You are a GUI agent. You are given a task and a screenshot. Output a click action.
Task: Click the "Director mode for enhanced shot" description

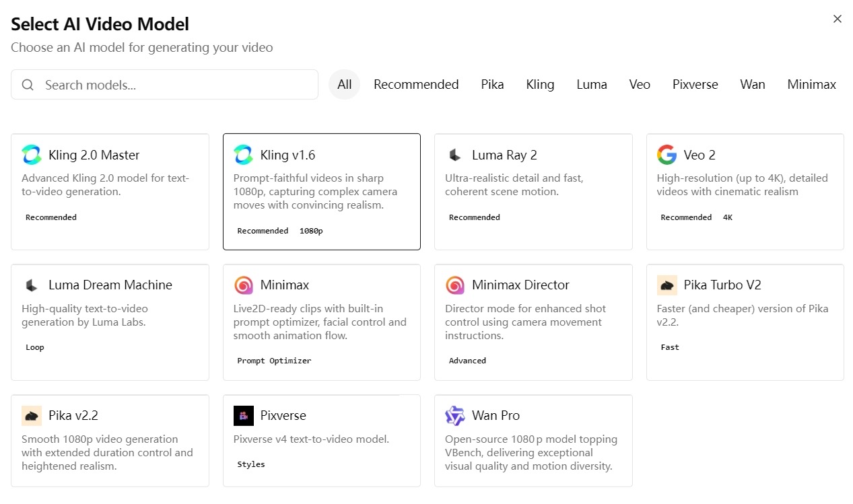coord(525,322)
